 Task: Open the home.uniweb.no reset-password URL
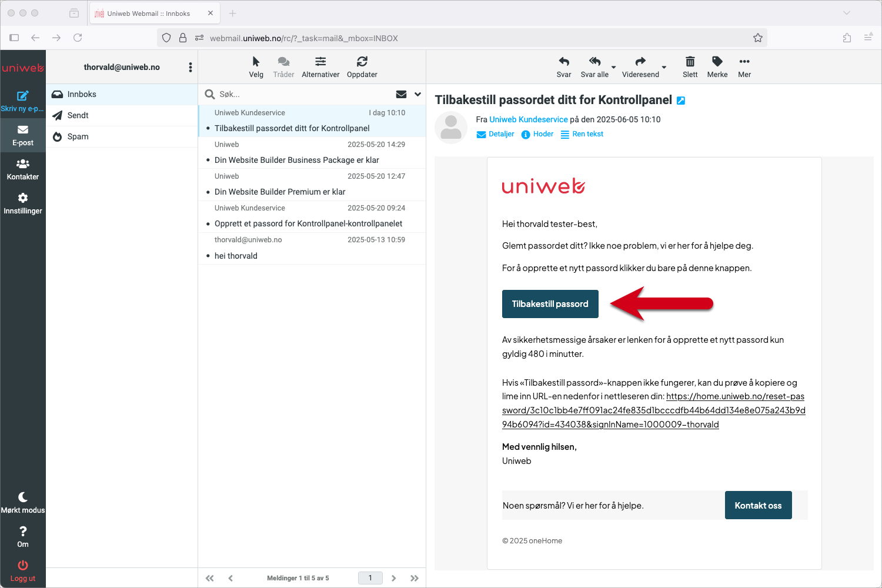click(x=653, y=410)
